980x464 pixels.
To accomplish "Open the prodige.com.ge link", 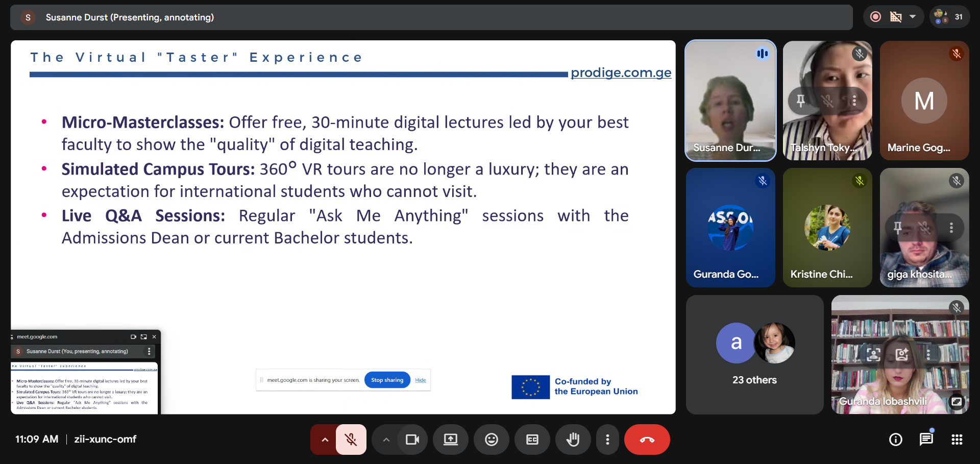I will [x=621, y=72].
